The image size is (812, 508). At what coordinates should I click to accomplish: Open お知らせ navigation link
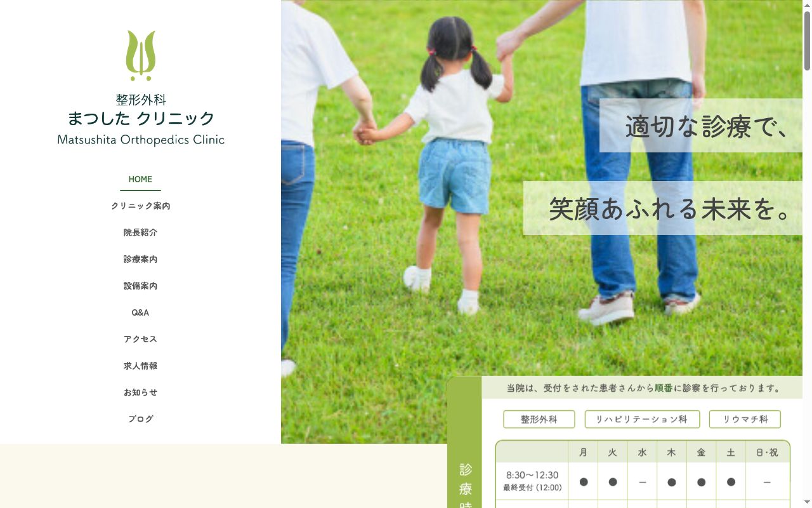140,392
